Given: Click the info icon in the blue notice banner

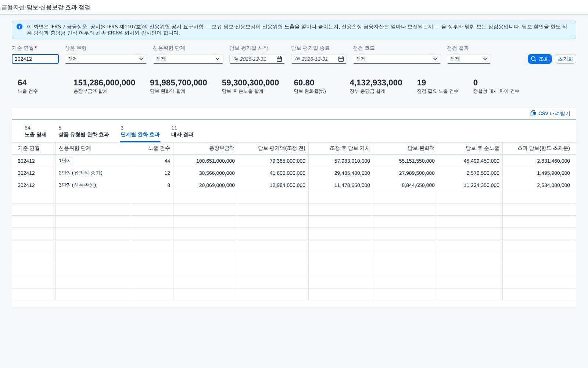Looking at the screenshot, I should click(19, 26).
